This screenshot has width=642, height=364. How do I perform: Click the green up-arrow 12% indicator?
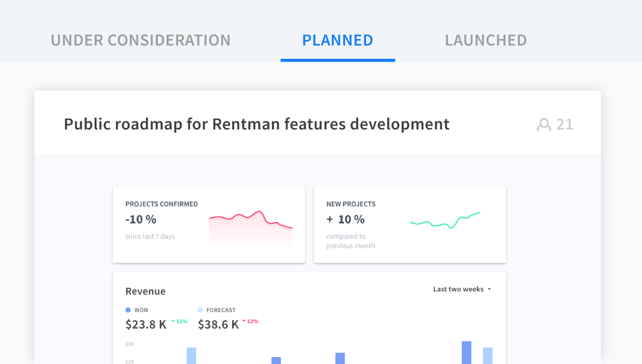pos(179,321)
